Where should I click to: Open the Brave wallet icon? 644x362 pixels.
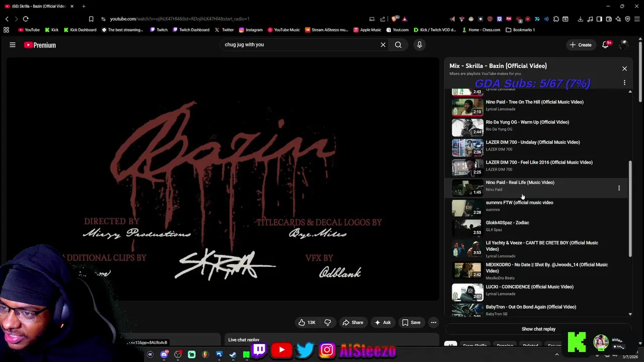tap(609, 19)
